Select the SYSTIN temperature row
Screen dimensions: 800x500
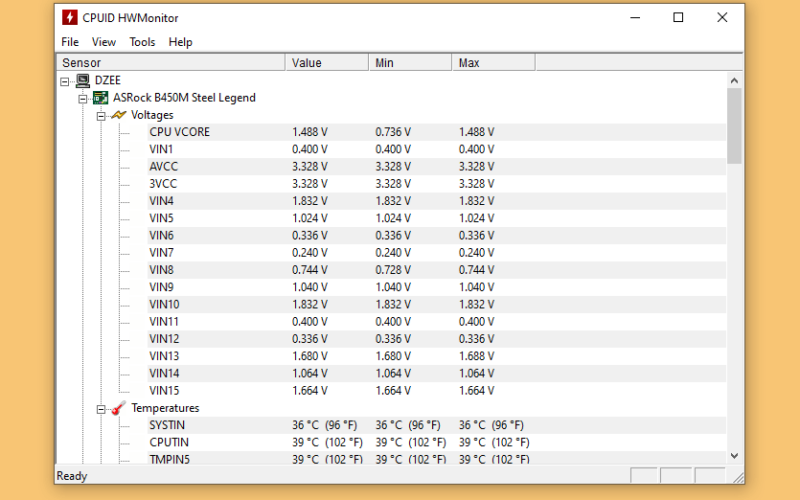click(437, 425)
